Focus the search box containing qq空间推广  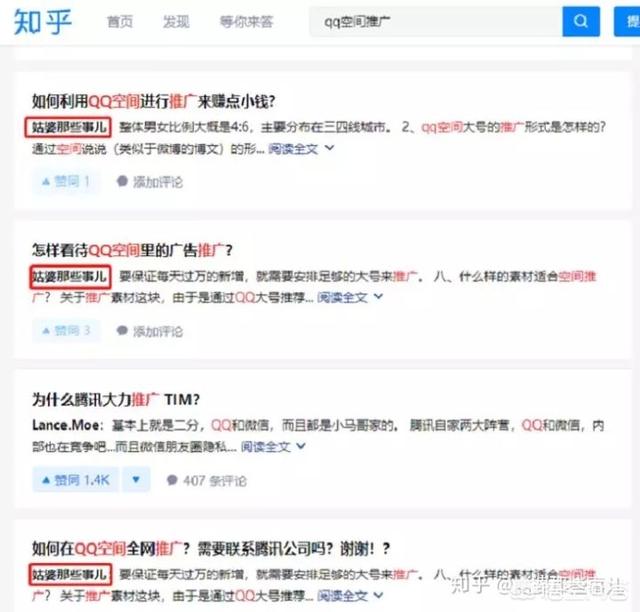(x=436, y=21)
